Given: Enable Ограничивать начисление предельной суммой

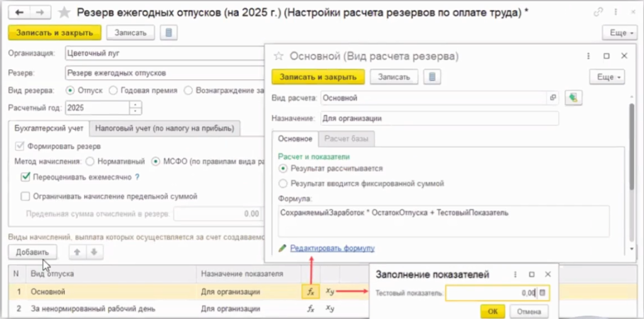Looking at the screenshot, I should (25, 196).
